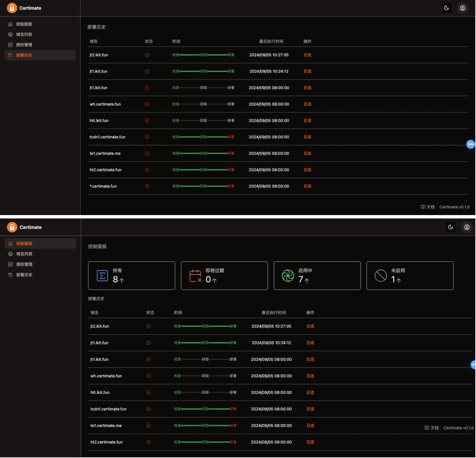Select the 启用中 enabled card
This screenshot has width=476, height=458.
pyautogui.click(x=317, y=276)
